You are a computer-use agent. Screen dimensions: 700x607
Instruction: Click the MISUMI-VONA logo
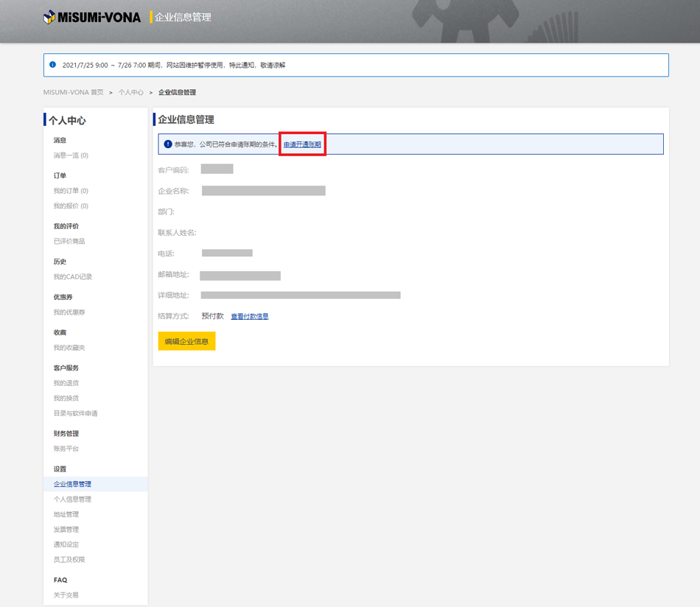(x=92, y=17)
